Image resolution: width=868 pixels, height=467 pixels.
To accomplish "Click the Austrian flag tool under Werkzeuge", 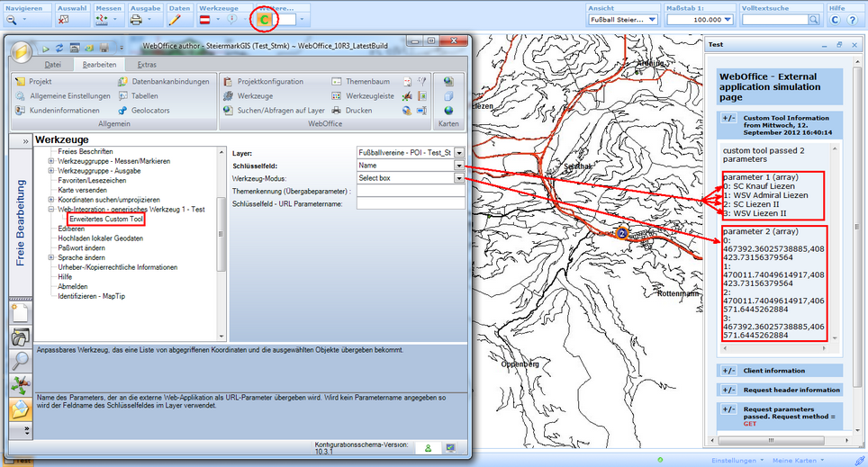I will click(205, 19).
